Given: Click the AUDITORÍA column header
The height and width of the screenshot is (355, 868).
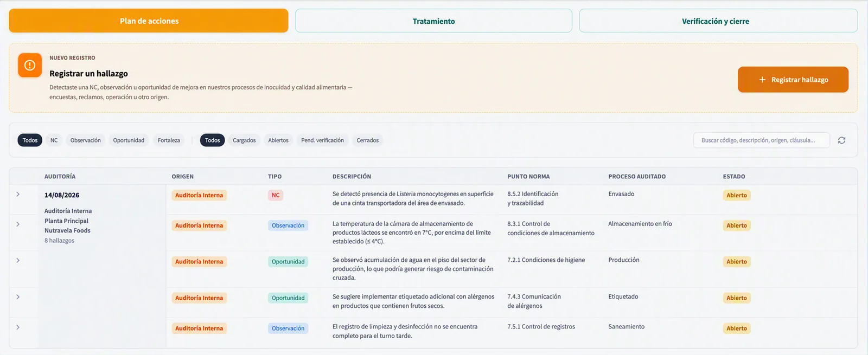Looking at the screenshot, I should (60, 177).
